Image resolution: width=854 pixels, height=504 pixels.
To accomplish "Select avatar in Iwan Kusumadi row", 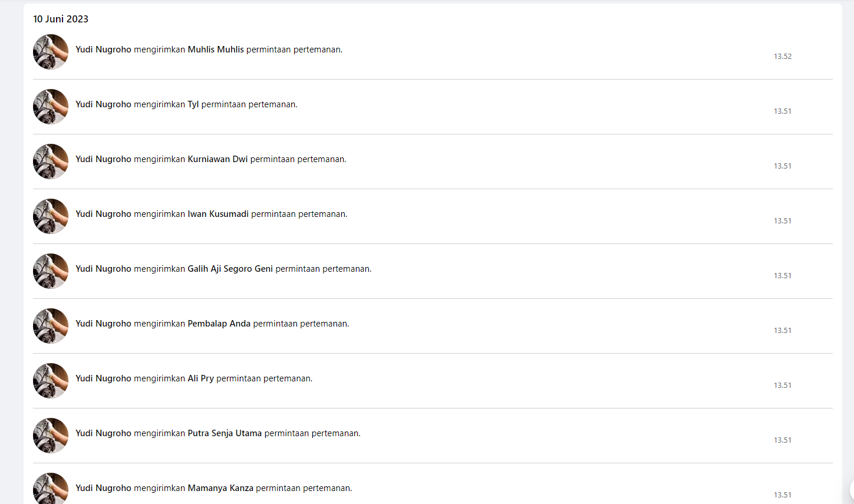I will (x=51, y=216).
